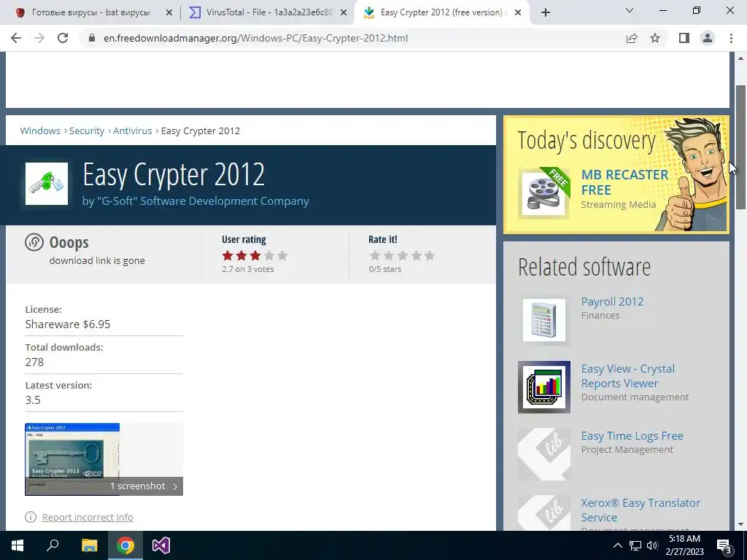747x560 pixels.
Task: Open the tab search dropdown arrow
Action: (x=630, y=10)
